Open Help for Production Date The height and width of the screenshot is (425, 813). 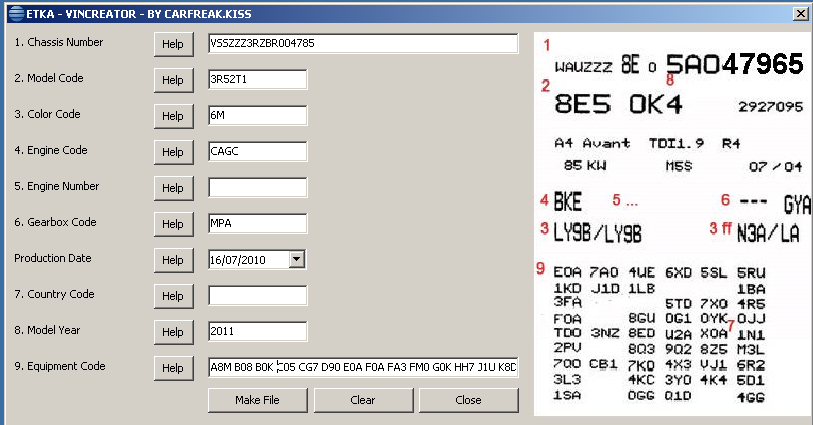click(174, 260)
